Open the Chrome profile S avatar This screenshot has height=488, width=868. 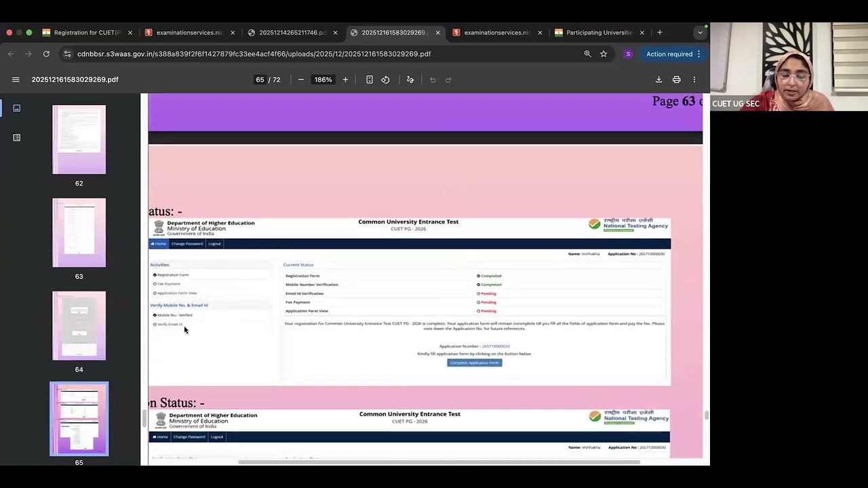click(x=628, y=54)
